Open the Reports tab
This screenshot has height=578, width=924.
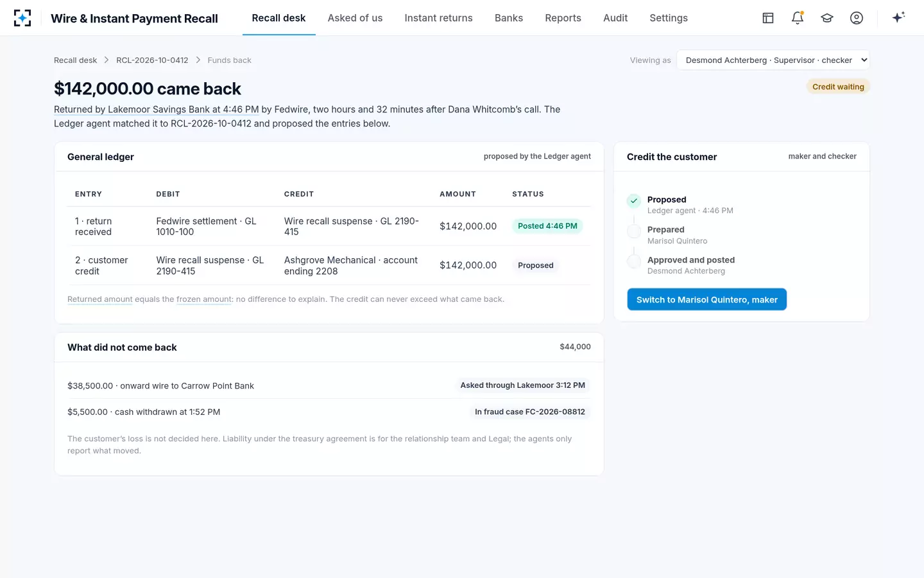[x=563, y=18]
